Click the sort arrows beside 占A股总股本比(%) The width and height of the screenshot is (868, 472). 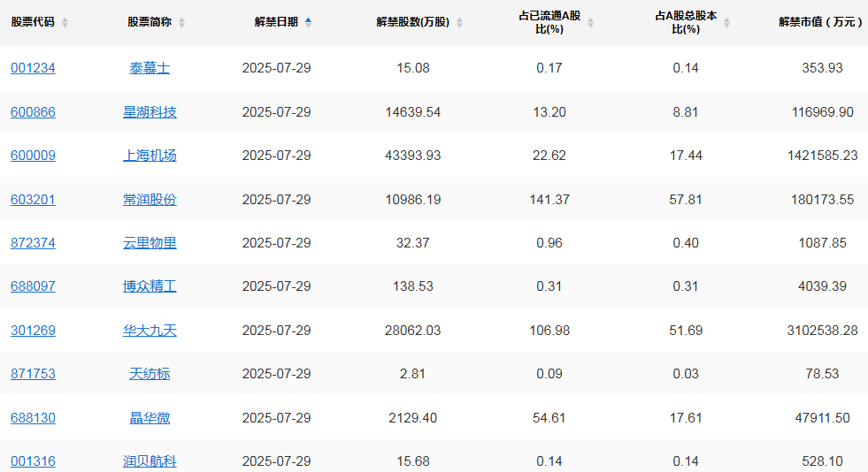[x=726, y=22]
